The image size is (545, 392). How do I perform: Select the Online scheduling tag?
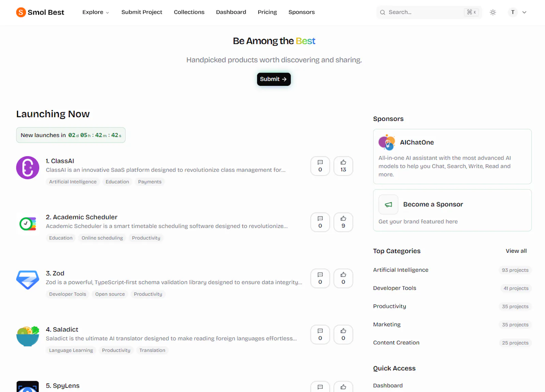point(102,238)
